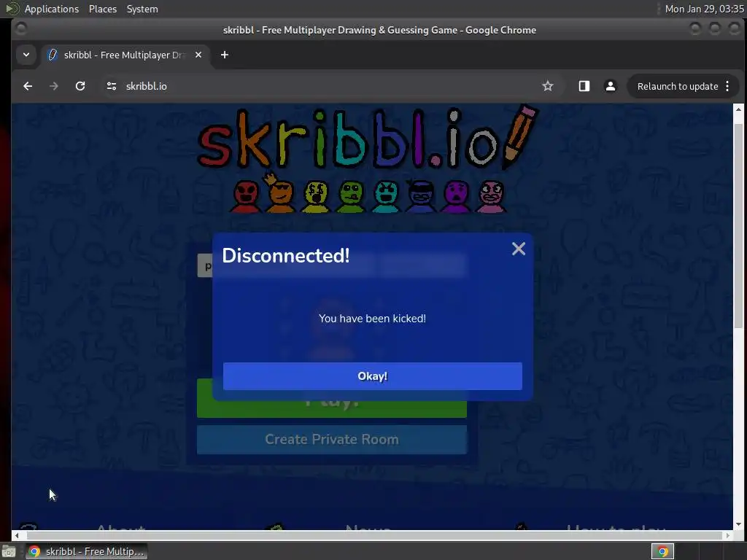Open the Chrome side panel
The image size is (747, 560).
(x=584, y=86)
